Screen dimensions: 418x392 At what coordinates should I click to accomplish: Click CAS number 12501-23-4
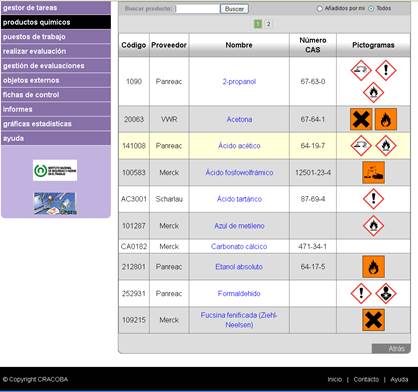click(x=313, y=172)
